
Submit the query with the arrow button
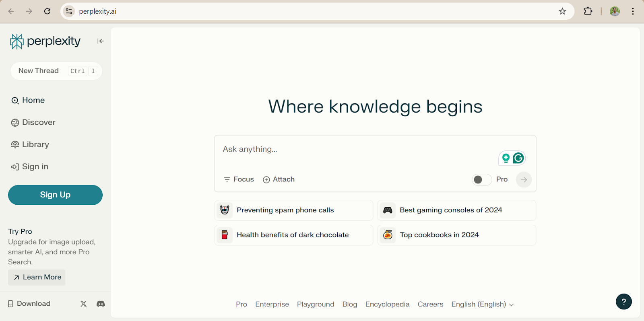click(x=524, y=179)
